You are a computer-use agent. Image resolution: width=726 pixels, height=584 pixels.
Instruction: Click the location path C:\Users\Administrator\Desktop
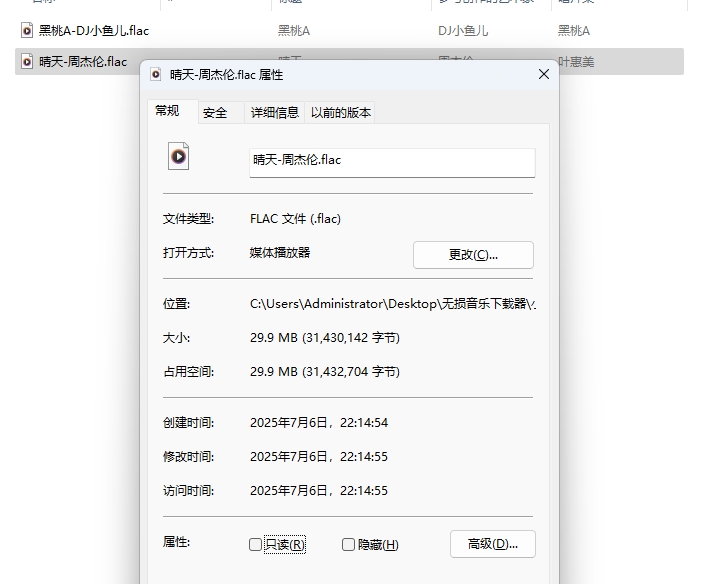[393, 304]
